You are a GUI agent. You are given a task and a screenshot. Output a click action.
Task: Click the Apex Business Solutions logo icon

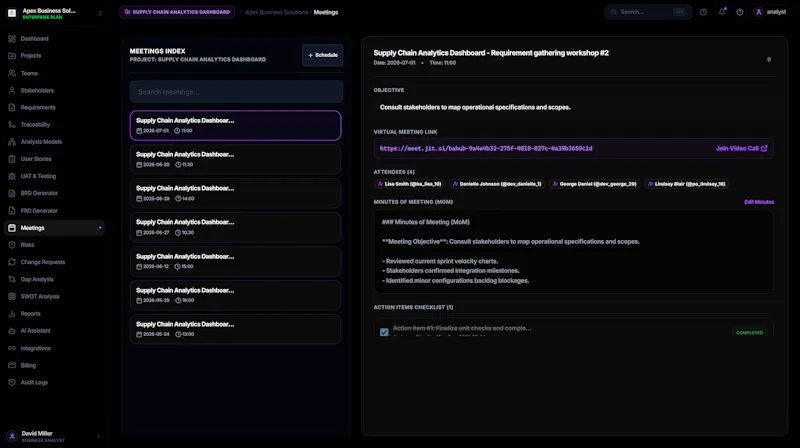click(12, 13)
